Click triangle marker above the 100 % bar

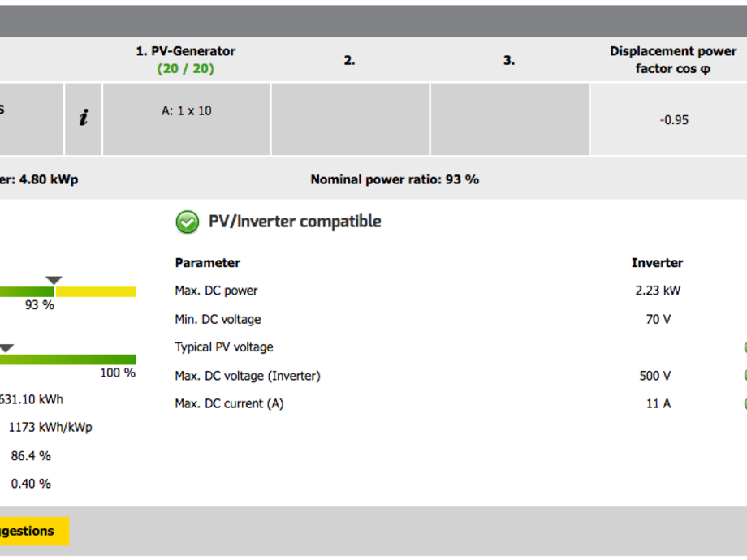(6, 348)
